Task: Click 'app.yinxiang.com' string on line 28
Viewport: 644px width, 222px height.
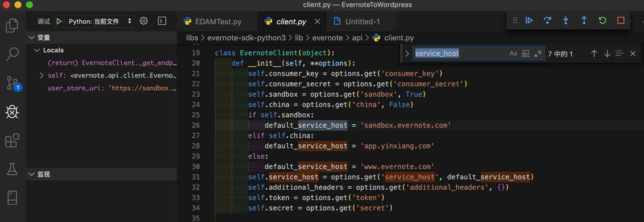Action: 398,146
